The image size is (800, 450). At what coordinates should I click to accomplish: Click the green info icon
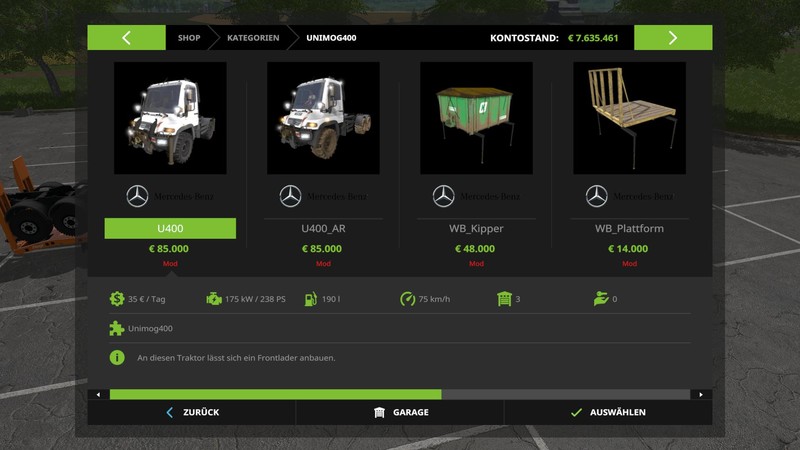[x=117, y=358]
